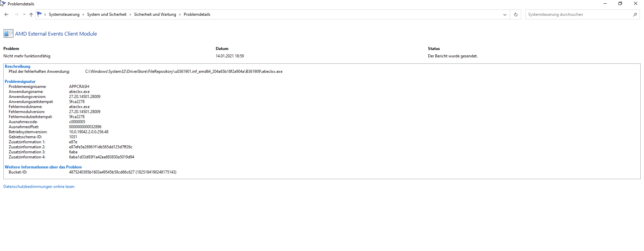
Task: Select Problemdetails breadcrumb
Action: pos(197,14)
